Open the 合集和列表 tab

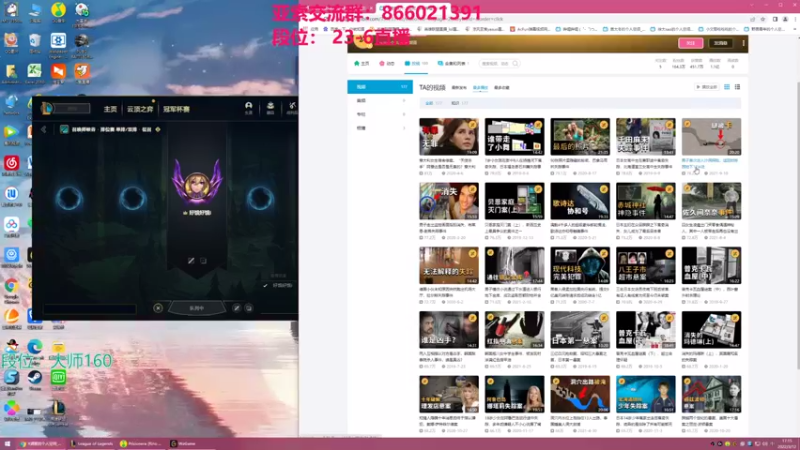click(453, 64)
